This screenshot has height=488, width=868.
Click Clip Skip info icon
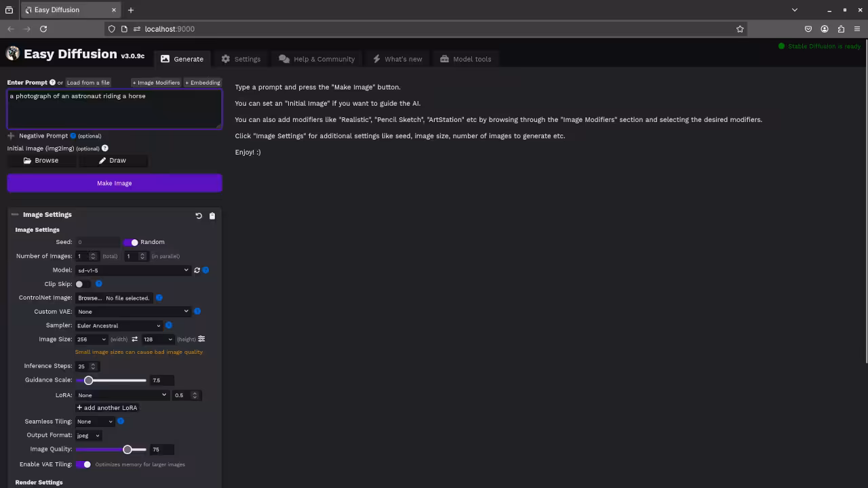(x=98, y=284)
